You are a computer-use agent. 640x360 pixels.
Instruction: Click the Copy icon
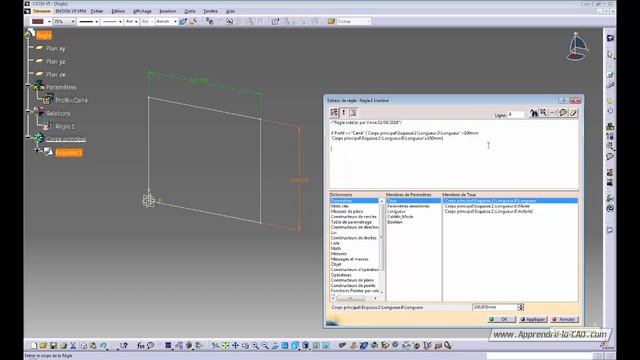[83, 345]
